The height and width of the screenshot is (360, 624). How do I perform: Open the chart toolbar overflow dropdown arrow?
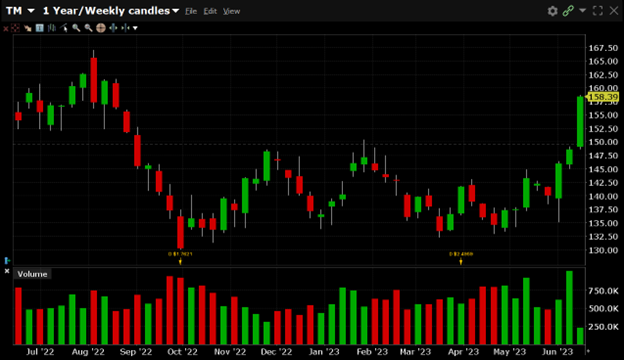click(135, 28)
